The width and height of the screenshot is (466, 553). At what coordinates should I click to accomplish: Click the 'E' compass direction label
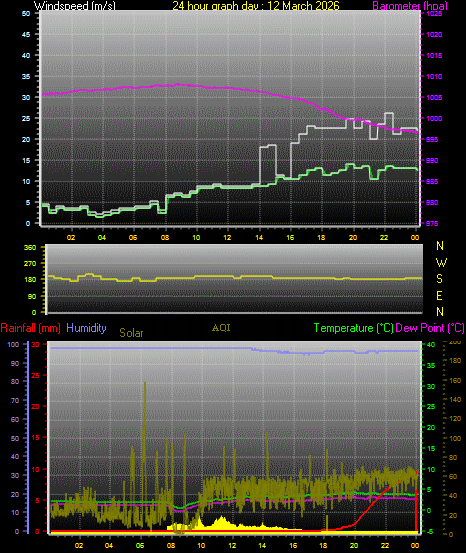click(x=440, y=296)
